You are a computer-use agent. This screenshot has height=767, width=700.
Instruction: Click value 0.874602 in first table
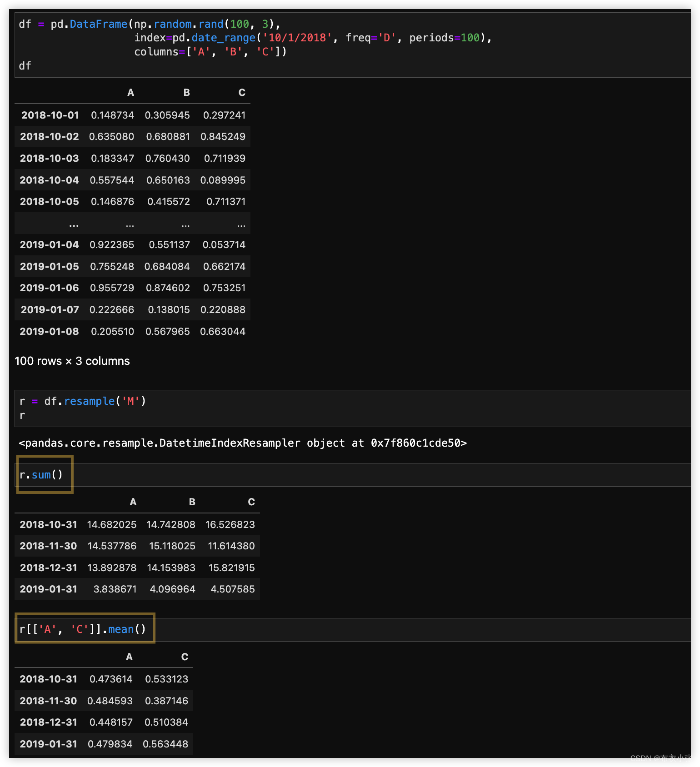(x=168, y=288)
